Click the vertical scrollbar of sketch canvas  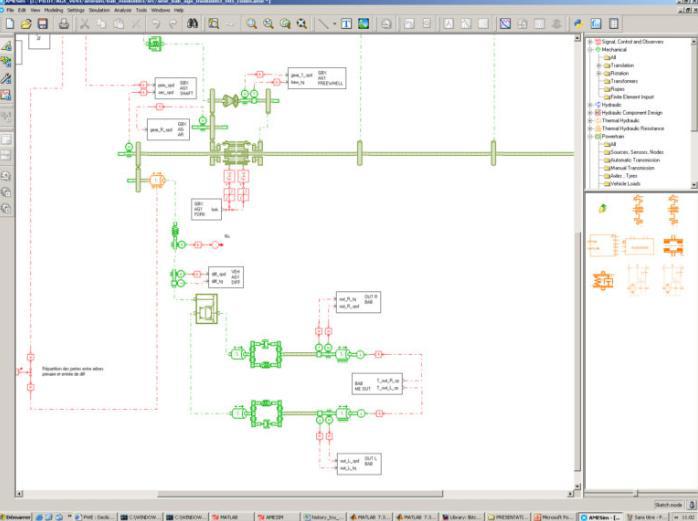(577, 350)
